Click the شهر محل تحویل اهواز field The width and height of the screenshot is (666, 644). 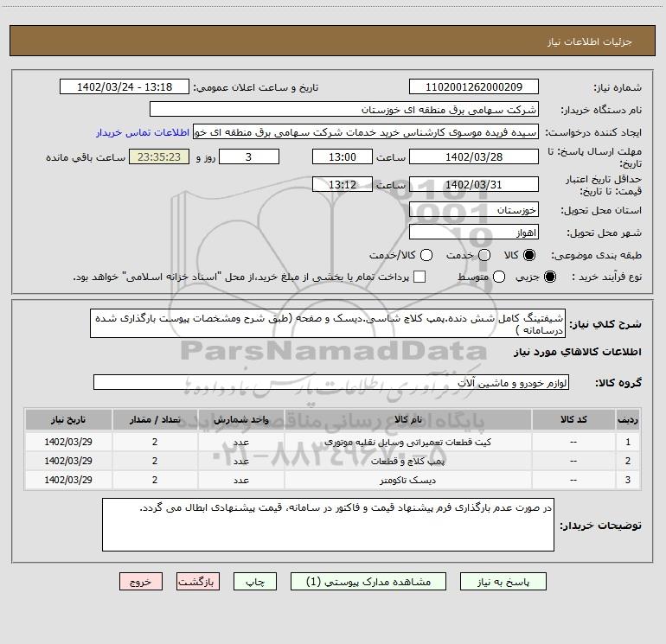(x=472, y=233)
